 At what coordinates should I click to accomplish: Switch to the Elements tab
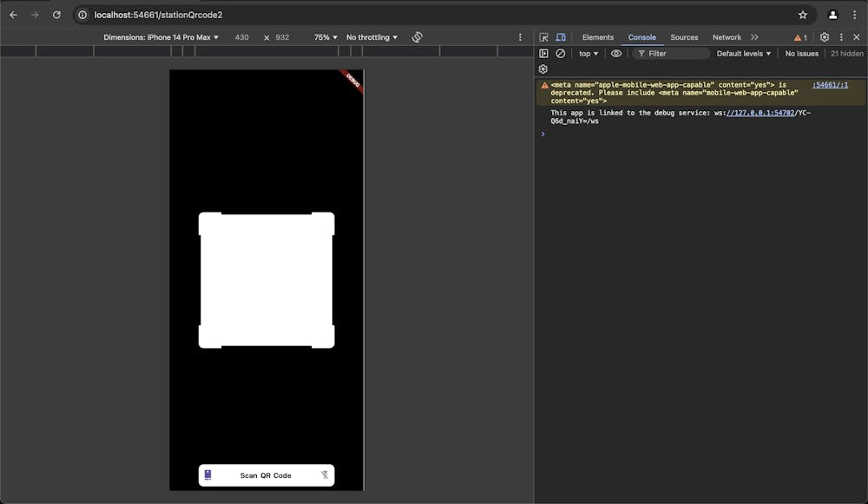point(597,37)
